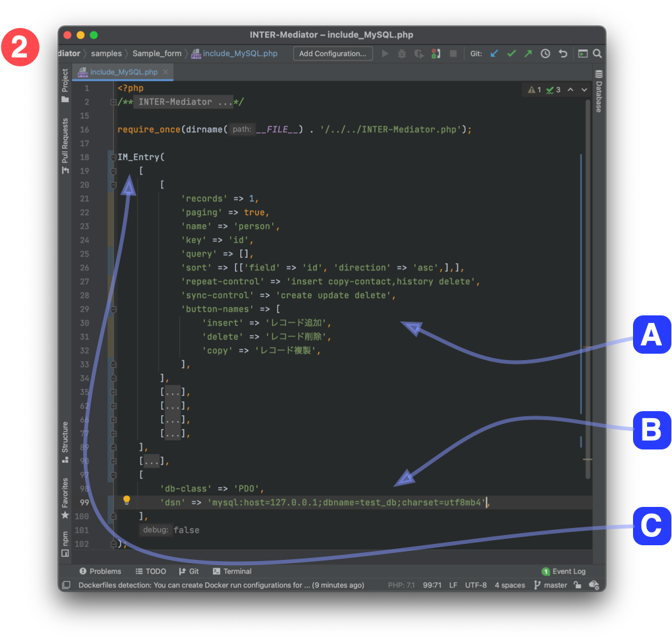The height and width of the screenshot is (641, 672).
Task: Collapse the array at line 97
Action: tap(113, 475)
